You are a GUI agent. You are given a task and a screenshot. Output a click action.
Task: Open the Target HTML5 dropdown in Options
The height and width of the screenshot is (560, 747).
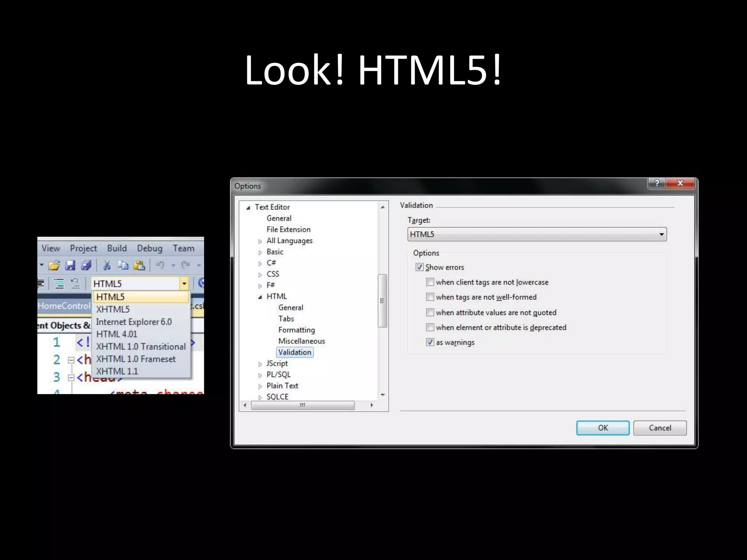537,234
